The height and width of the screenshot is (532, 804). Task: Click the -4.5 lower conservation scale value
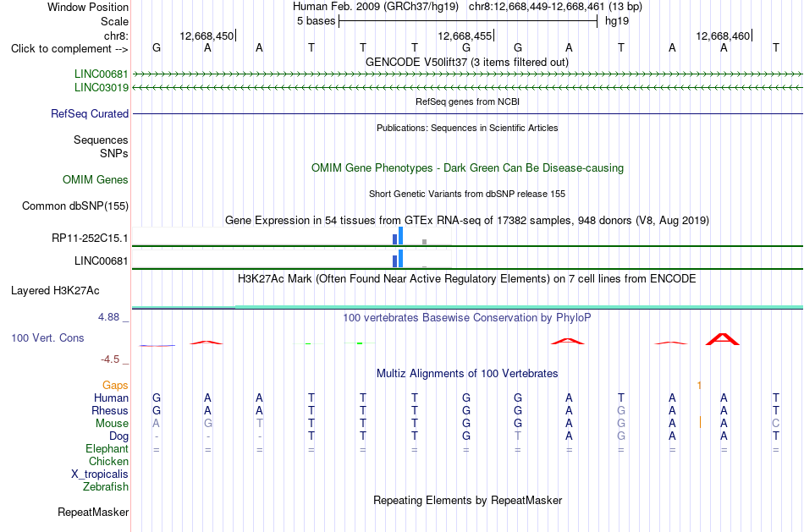110,359
